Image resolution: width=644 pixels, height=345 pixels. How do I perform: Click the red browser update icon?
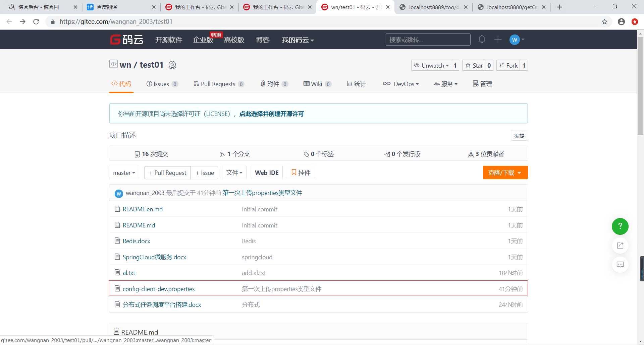(x=635, y=22)
